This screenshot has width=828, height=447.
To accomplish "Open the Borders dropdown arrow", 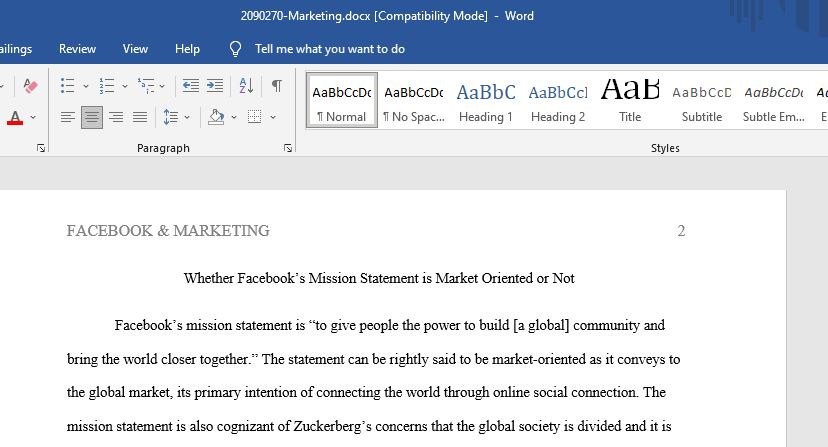I will [273, 117].
